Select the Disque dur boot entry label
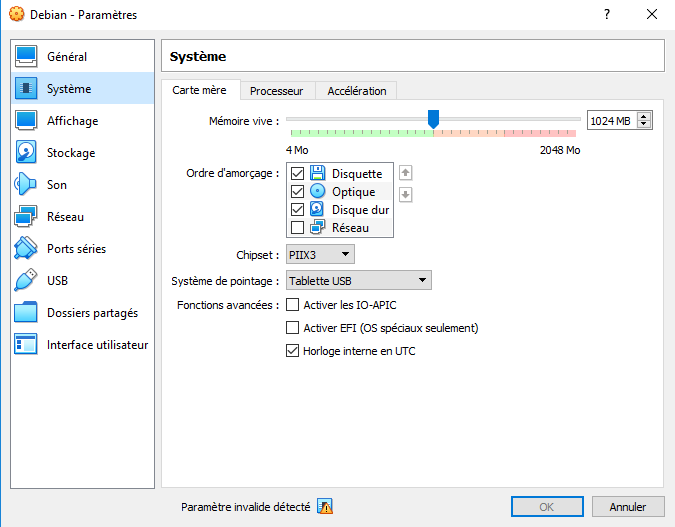Image resolution: width=675 pixels, height=527 pixels. pyautogui.click(x=360, y=210)
